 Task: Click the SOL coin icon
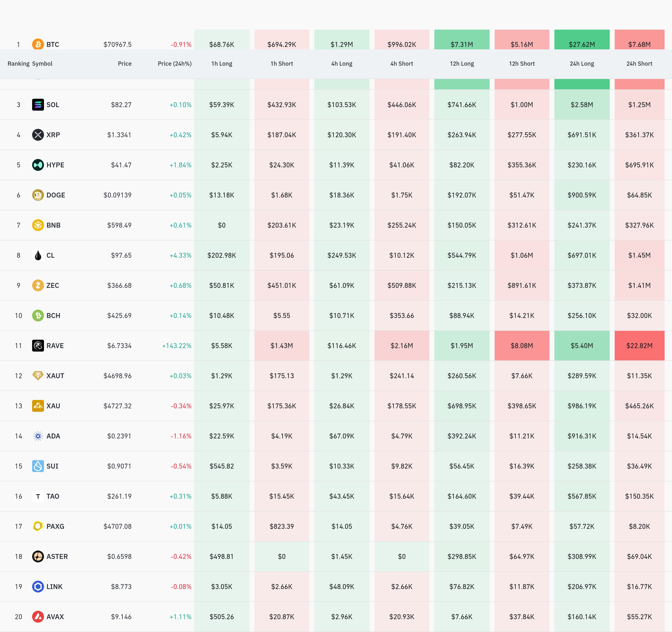coord(38,105)
